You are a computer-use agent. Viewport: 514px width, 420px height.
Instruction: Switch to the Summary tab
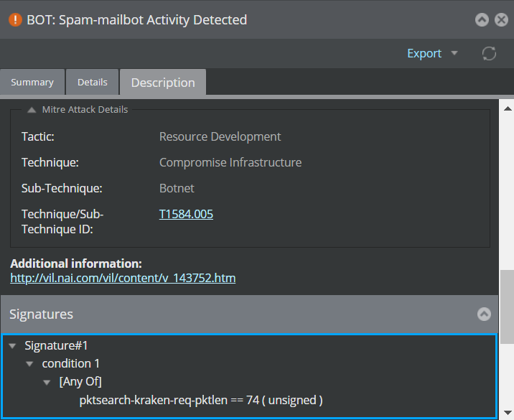pyautogui.click(x=32, y=82)
